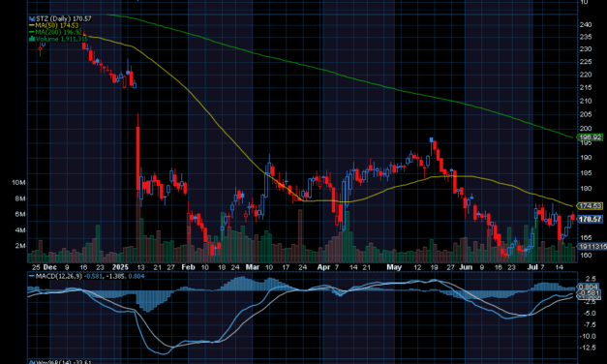The image size is (607, 364).
Task: Click the Apr label on the date axis
Action: (x=323, y=267)
